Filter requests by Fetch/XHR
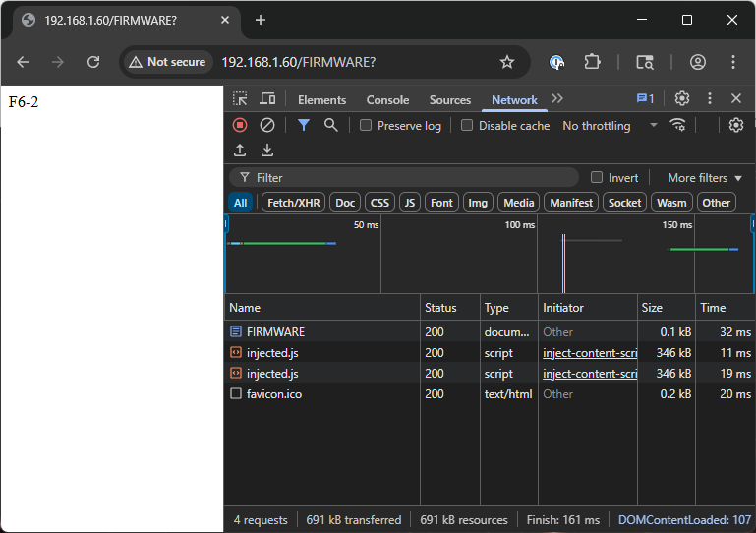This screenshot has width=756, height=533. pyautogui.click(x=294, y=203)
